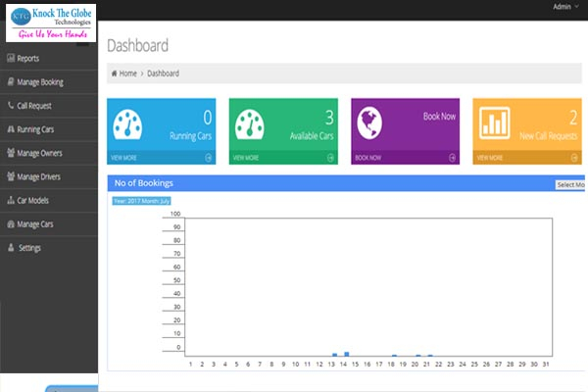The height and width of the screenshot is (392, 588).
Task: Open Manage Booking in the sidebar
Action: (x=49, y=81)
